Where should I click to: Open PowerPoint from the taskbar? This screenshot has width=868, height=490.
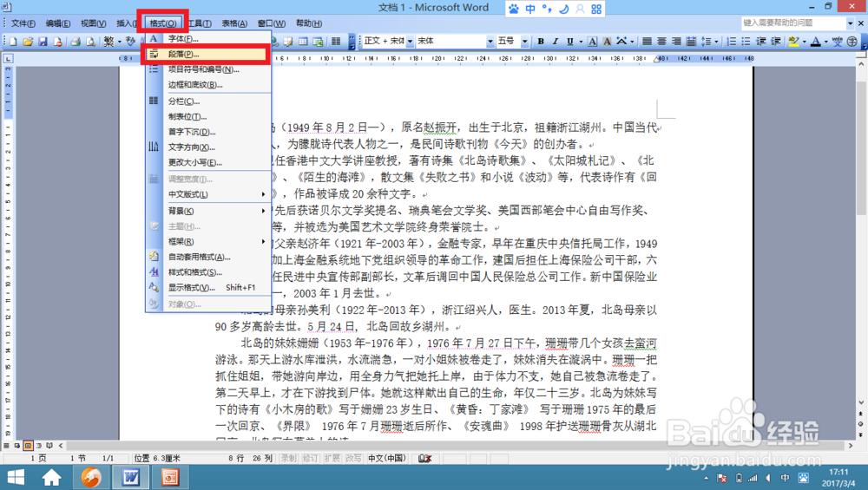pyautogui.click(x=170, y=477)
